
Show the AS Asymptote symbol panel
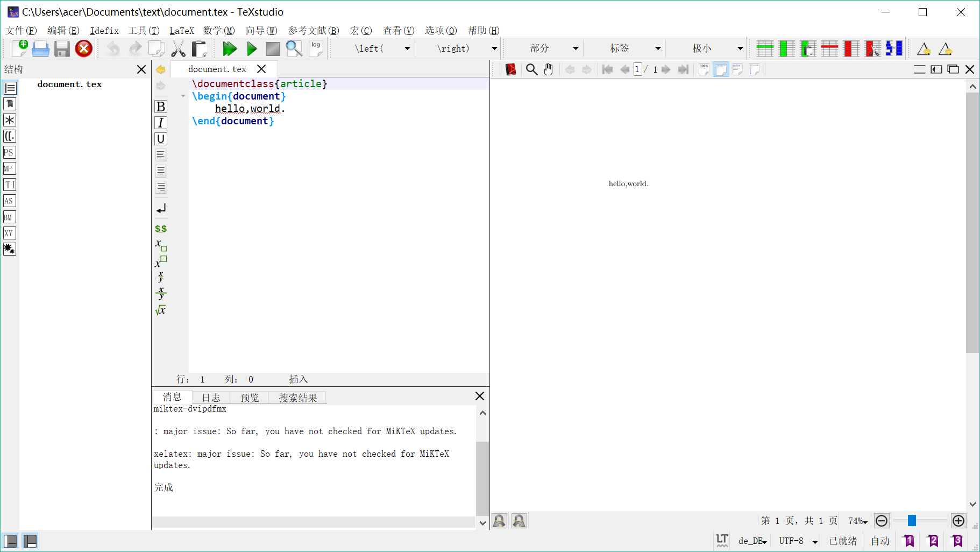point(10,201)
